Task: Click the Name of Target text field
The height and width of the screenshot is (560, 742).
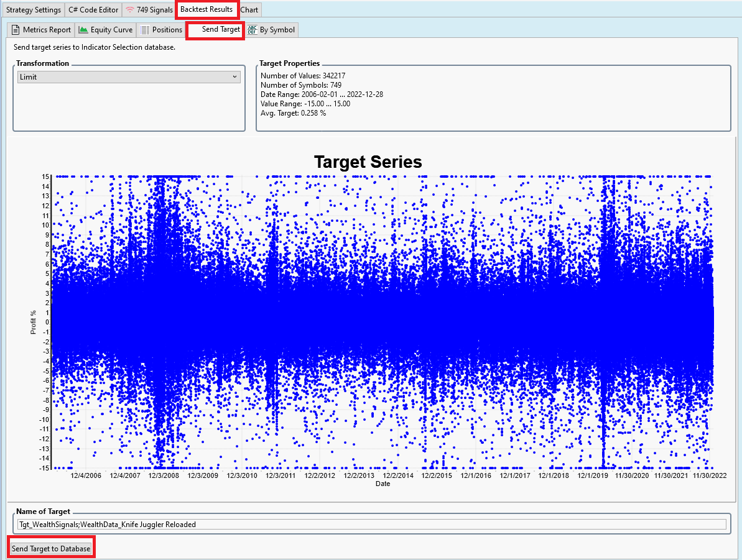Action: [x=371, y=525]
